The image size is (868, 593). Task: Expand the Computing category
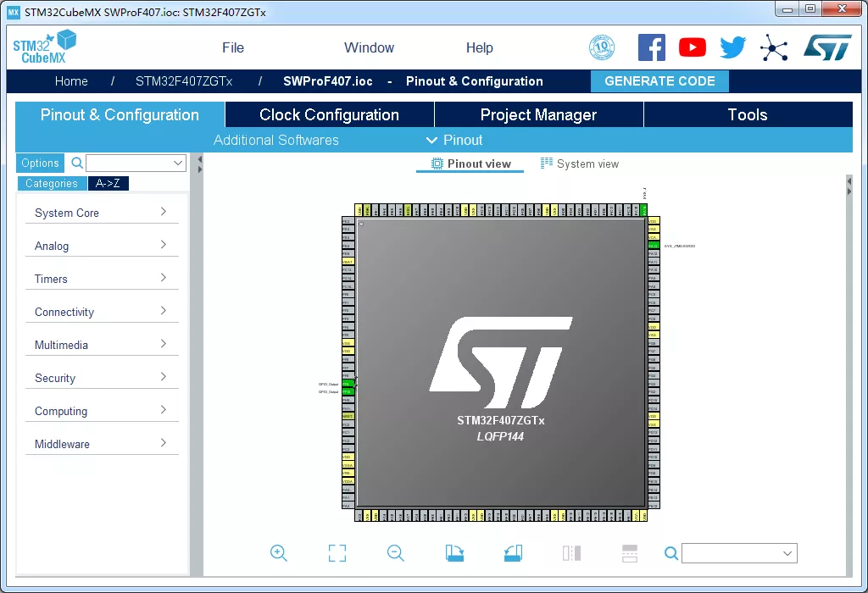click(102, 411)
